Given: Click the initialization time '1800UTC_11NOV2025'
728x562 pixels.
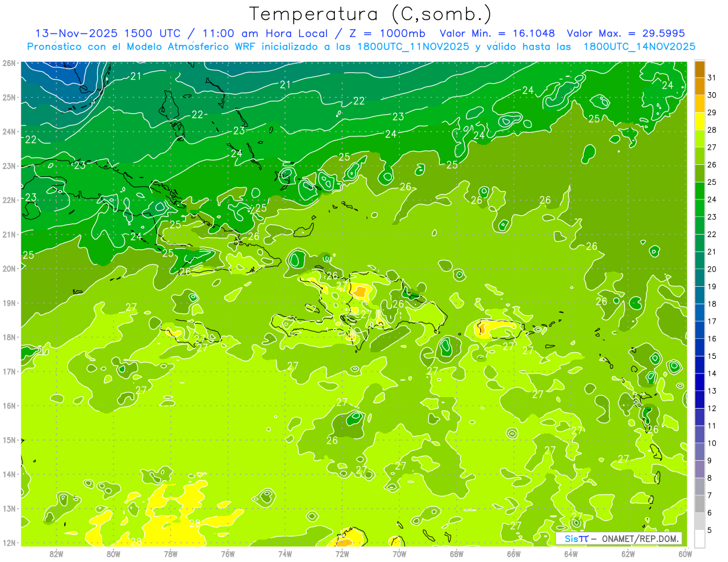Looking at the screenshot, I should (413, 47).
